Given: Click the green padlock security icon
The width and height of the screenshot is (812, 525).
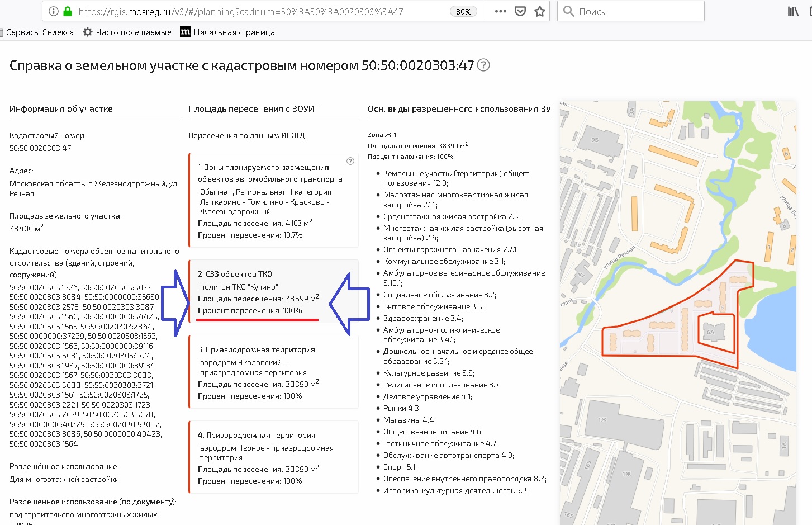Looking at the screenshot, I should [x=68, y=11].
